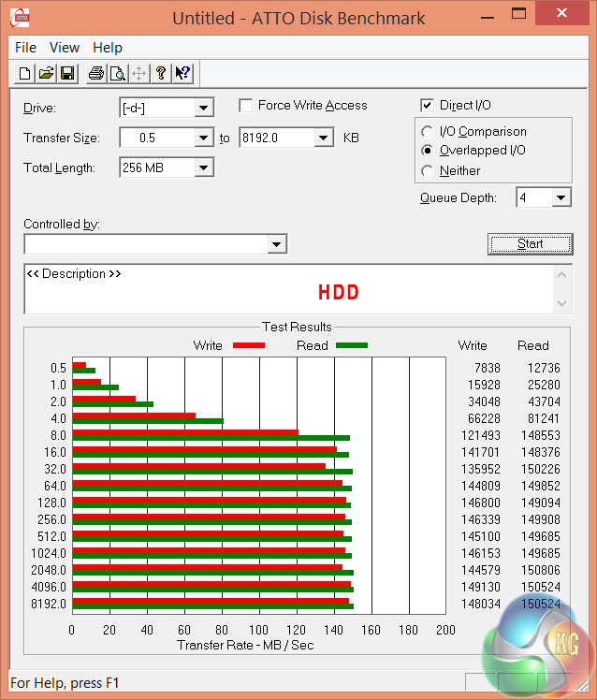Click the Read results column header
Viewport: 597px width, 700px height.
pos(533,345)
